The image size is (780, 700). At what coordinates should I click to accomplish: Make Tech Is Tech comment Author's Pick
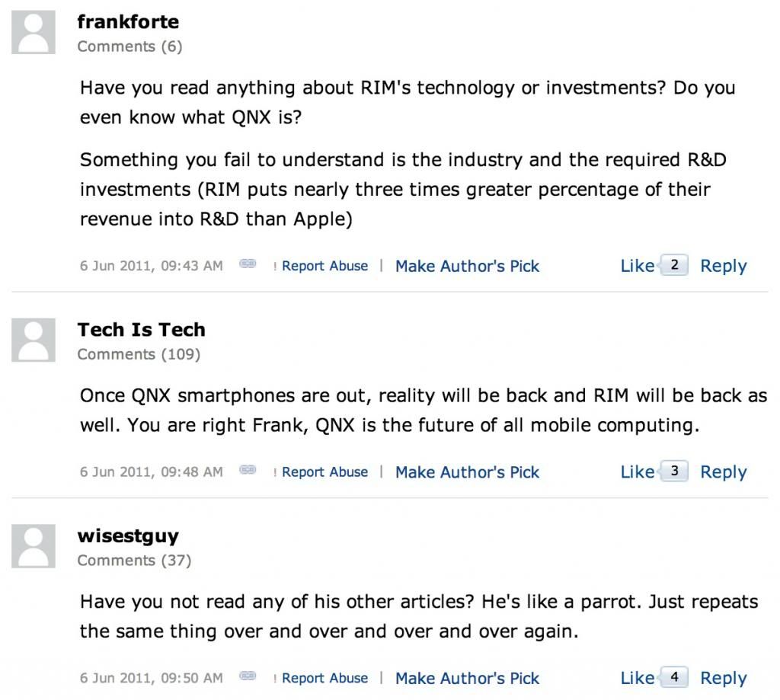467,472
